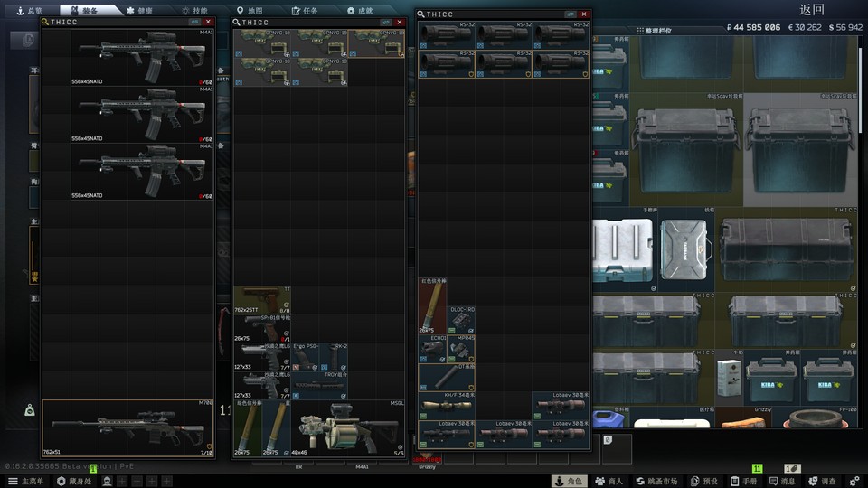Open the 调查 survey

tap(823, 482)
